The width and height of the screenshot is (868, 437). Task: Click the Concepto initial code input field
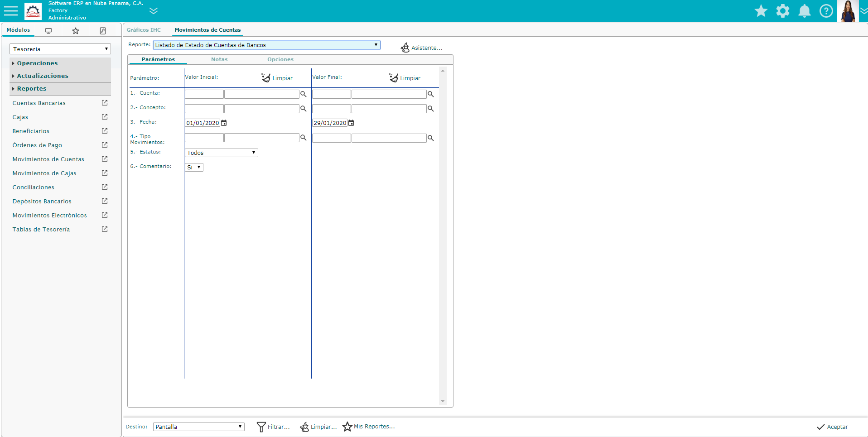pos(204,109)
